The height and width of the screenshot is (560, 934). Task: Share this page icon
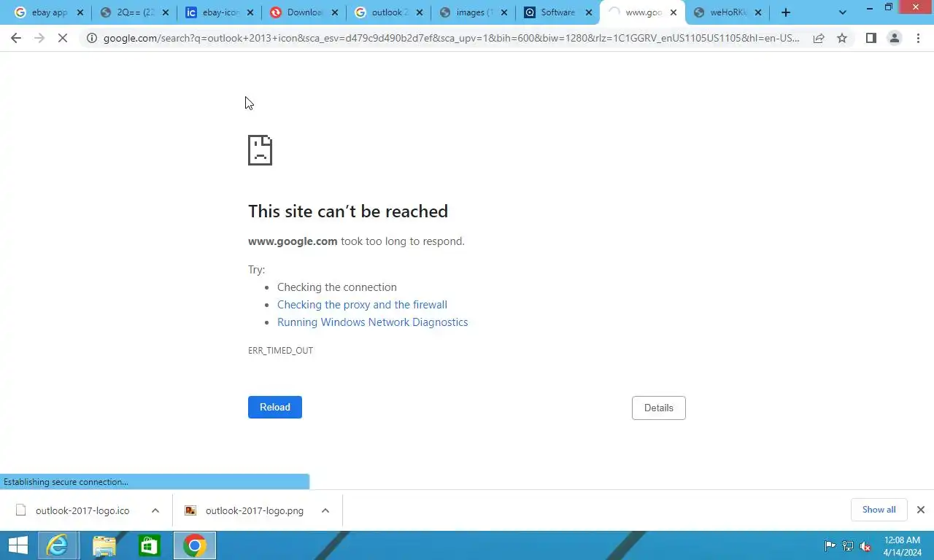coord(819,38)
